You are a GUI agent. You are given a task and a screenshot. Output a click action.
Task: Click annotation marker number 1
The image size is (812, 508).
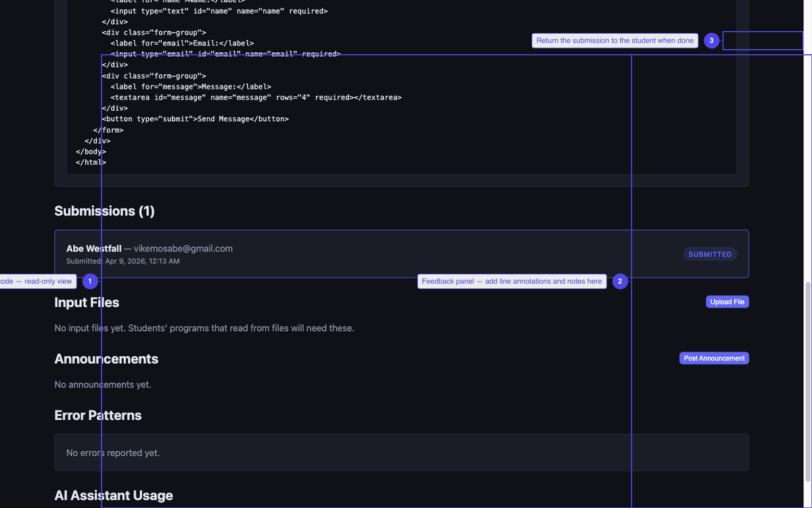click(x=90, y=281)
